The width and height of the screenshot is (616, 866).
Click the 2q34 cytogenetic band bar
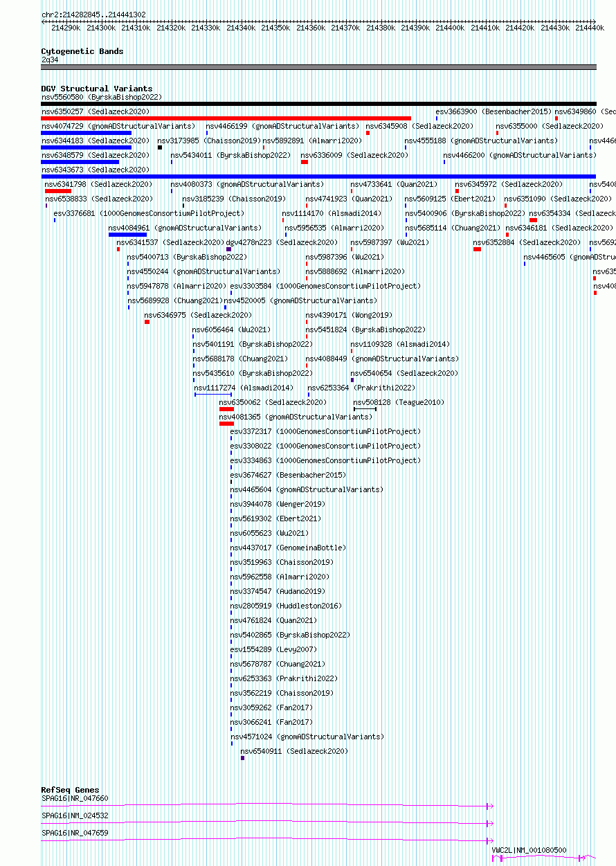pos(318,67)
